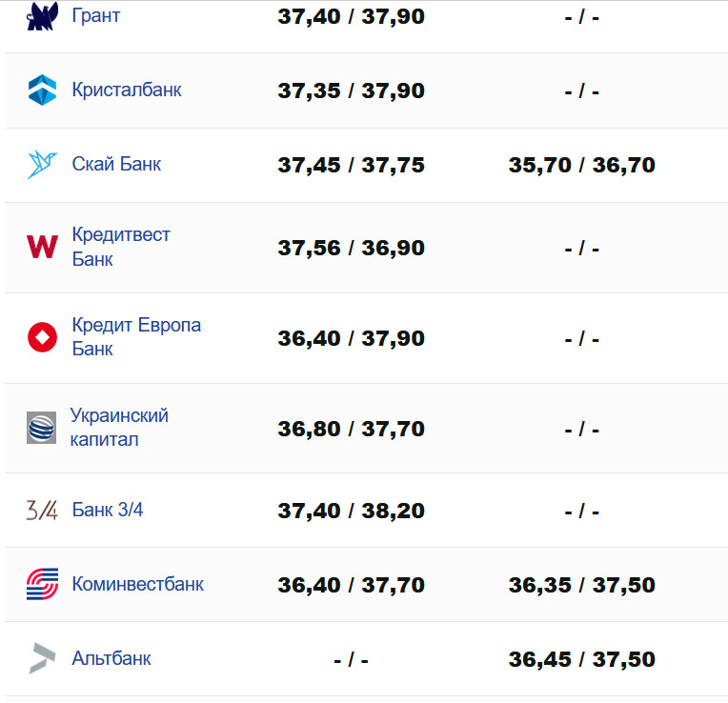
Task: Click the Грант bank logo icon
Action: tap(43, 16)
